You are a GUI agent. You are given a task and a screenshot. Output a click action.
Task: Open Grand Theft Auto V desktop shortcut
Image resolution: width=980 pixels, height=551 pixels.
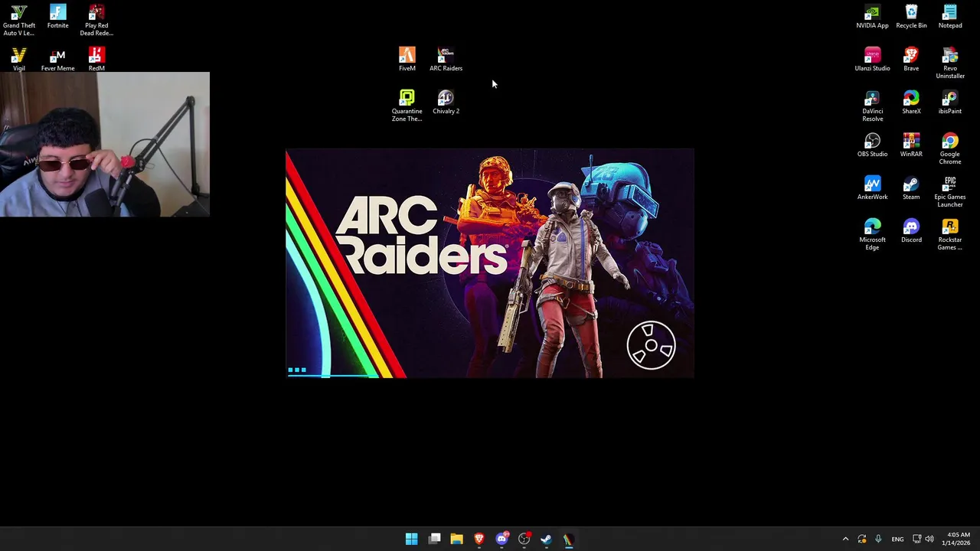click(18, 21)
